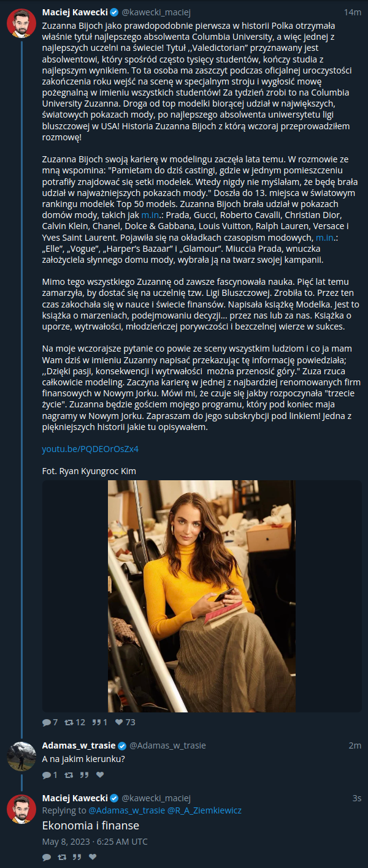
Task: Like the main tweet with 73 likes
Action: [125, 722]
